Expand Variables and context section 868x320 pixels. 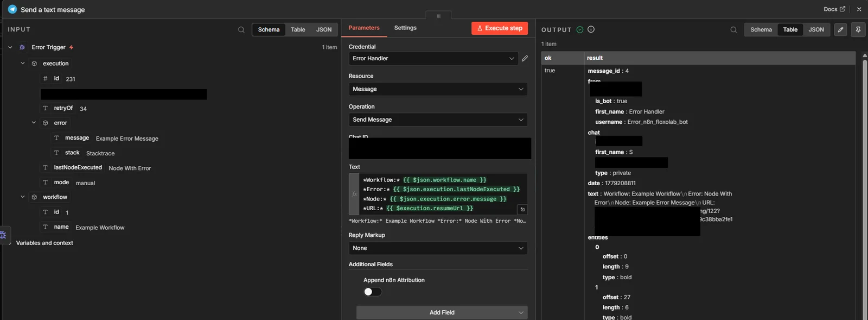point(44,243)
